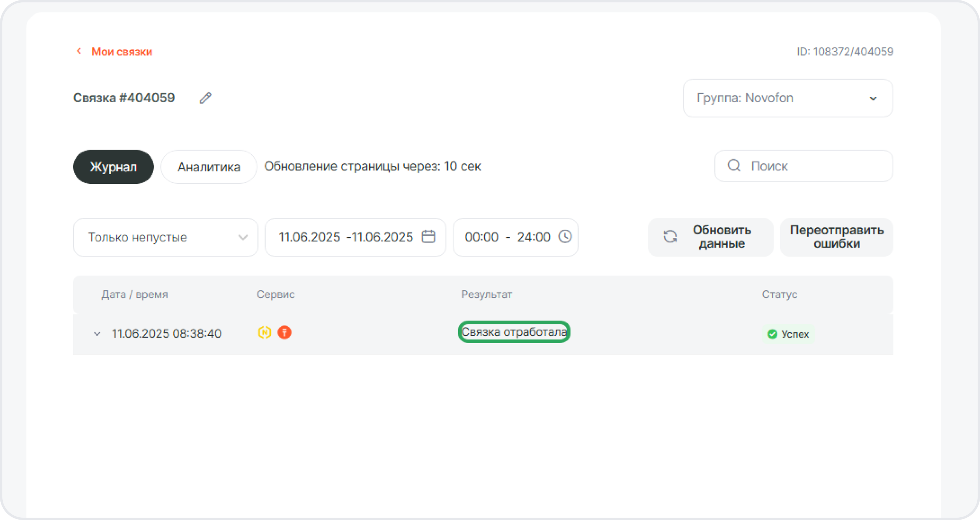Click the magnifier icon in the search box
The height and width of the screenshot is (520, 980).
pos(734,166)
